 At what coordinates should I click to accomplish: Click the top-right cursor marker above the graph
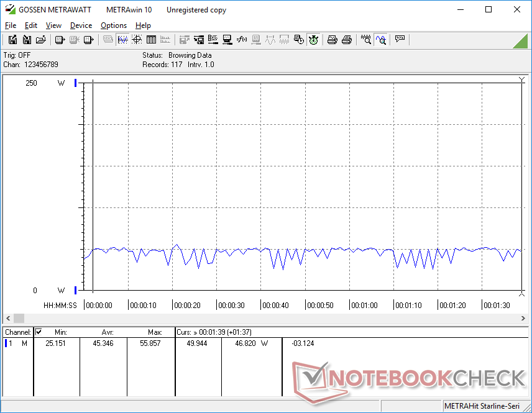click(522, 79)
